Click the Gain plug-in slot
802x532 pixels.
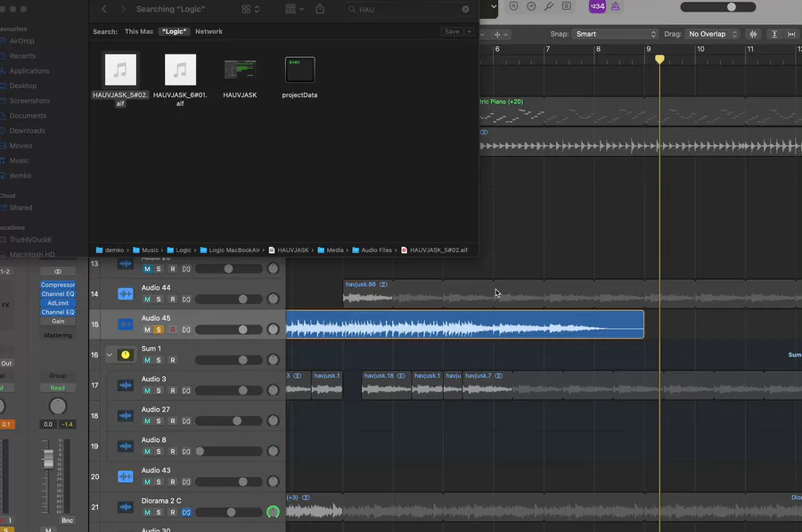tap(58, 321)
